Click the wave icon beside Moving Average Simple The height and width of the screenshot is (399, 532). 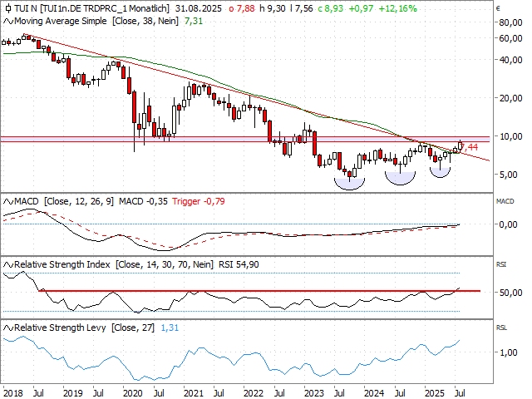tap(8, 22)
